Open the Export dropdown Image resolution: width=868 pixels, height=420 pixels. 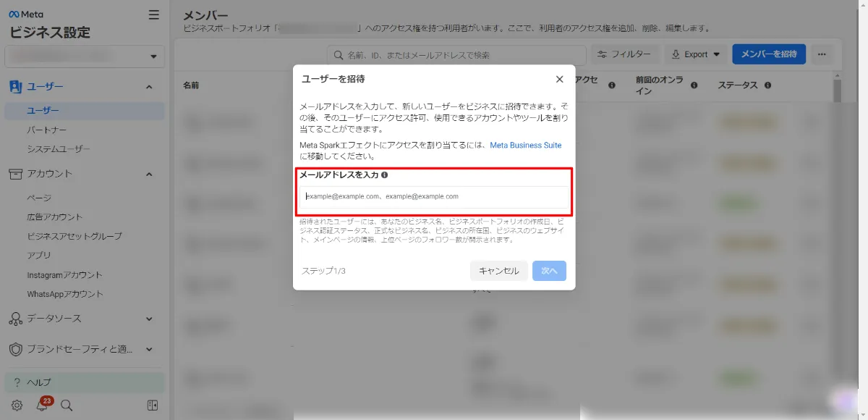(695, 54)
